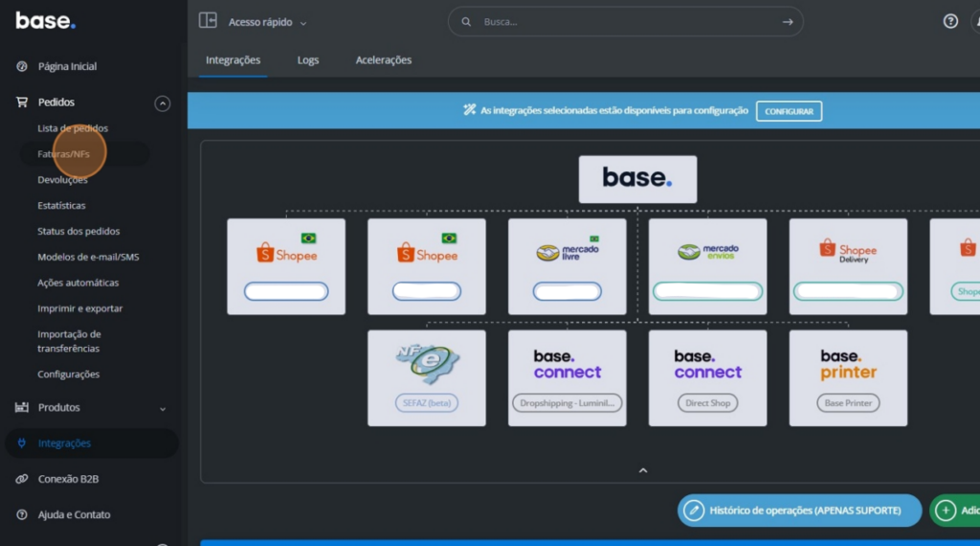Click the SEFAZ (beta) pill button
The height and width of the screenshot is (546, 980).
point(427,402)
